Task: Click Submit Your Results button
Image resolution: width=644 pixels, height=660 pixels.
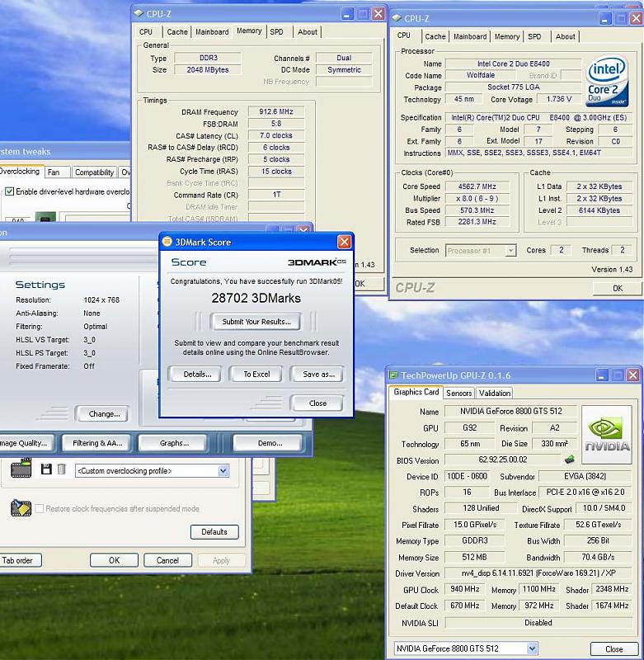Action: (x=256, y=322)
